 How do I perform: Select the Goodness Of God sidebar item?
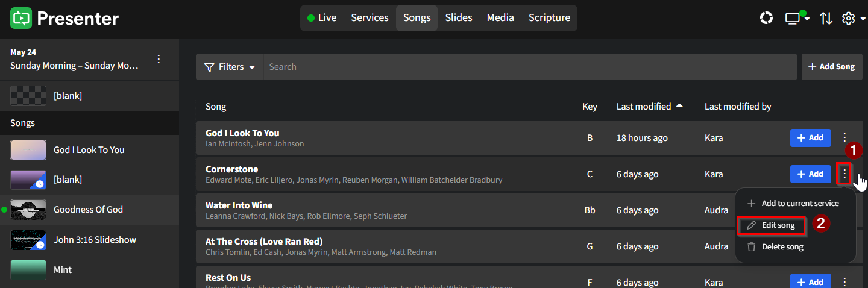[x=89, y=210]
